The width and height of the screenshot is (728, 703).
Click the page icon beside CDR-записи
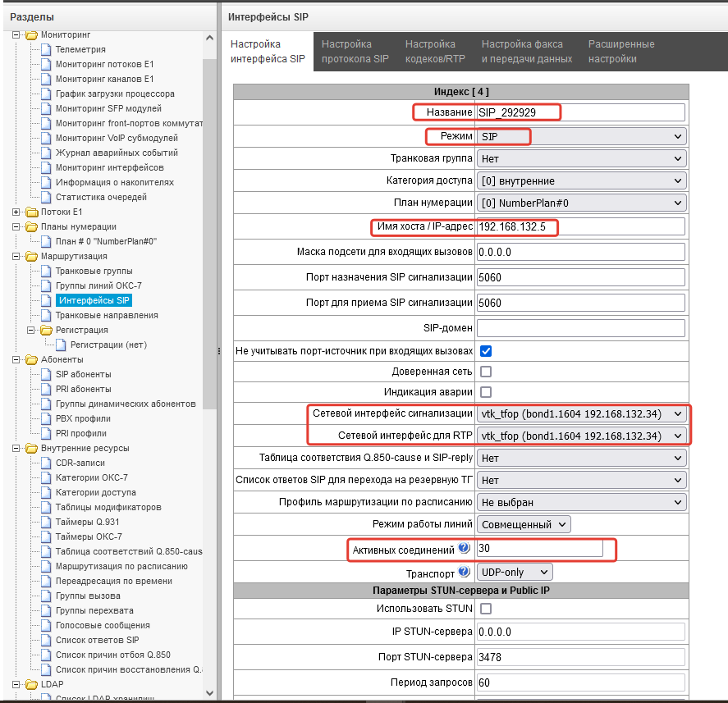click(x=46, y=463)
